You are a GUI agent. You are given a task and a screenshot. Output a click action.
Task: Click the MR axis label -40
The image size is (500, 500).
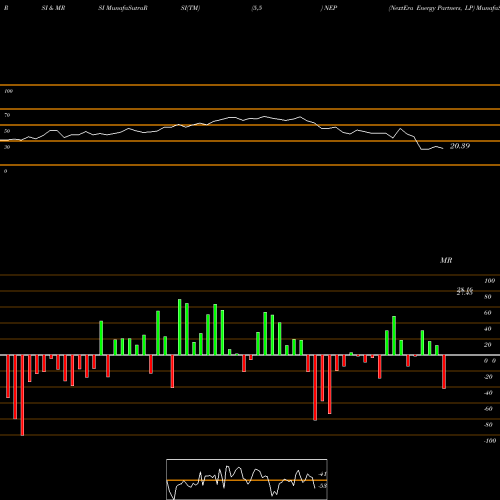coord(488,393)
